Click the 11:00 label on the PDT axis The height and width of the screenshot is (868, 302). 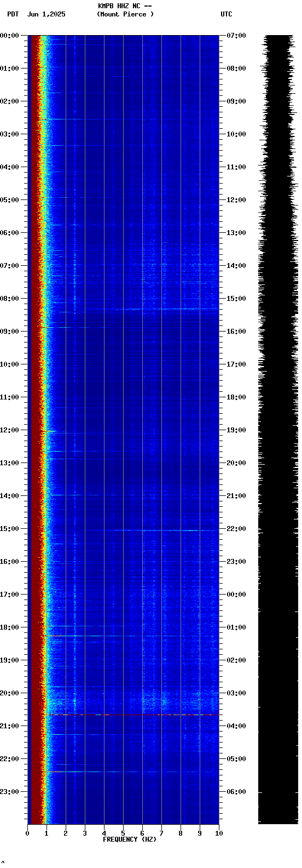(9, 397)
